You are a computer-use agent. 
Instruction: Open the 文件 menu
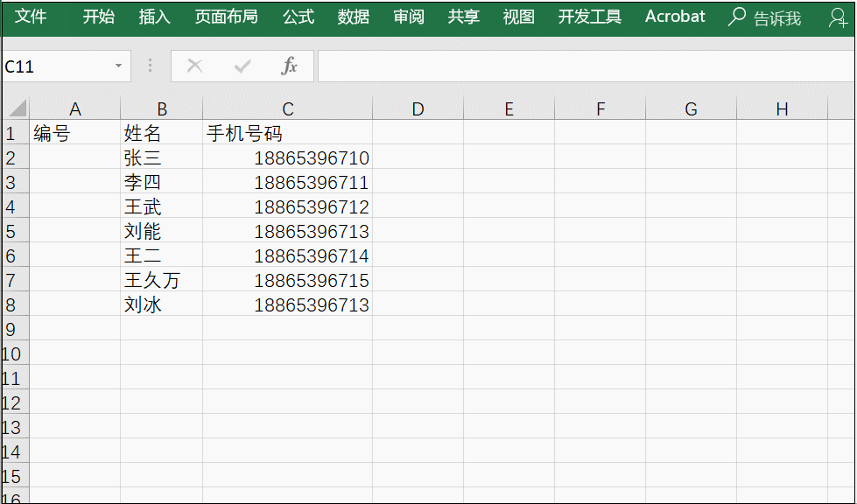(x=31, y=17)
